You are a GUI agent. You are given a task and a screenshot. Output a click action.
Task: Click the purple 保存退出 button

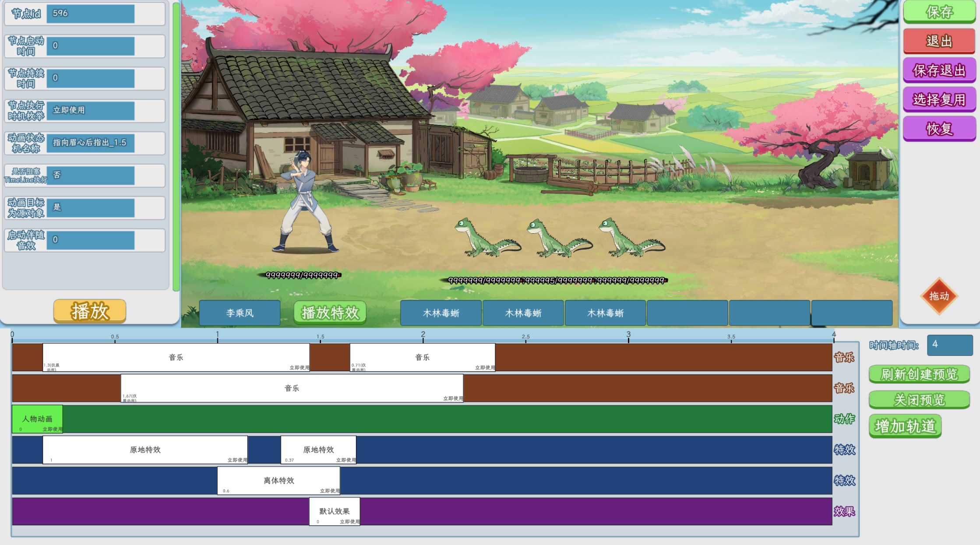[x=939, y=70]
